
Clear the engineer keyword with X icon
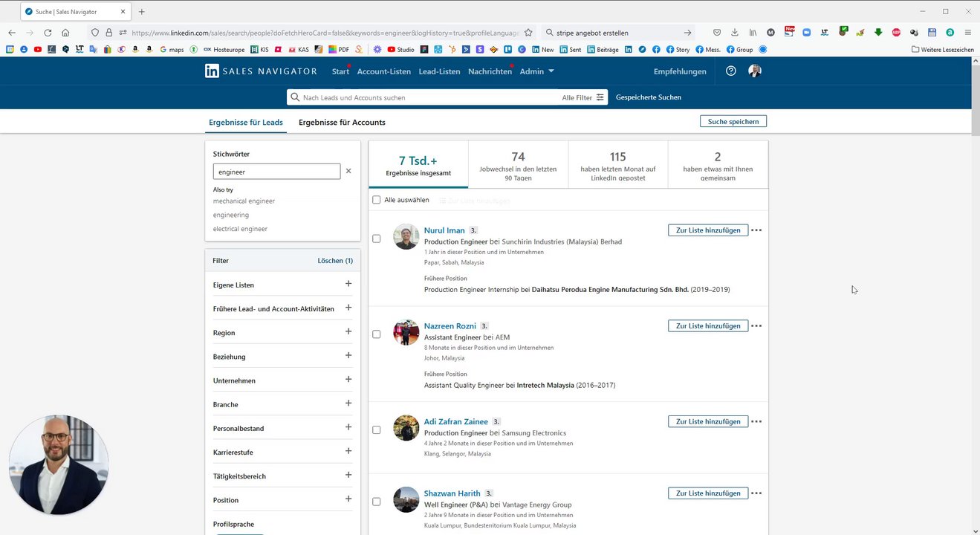tap(348, 171)
